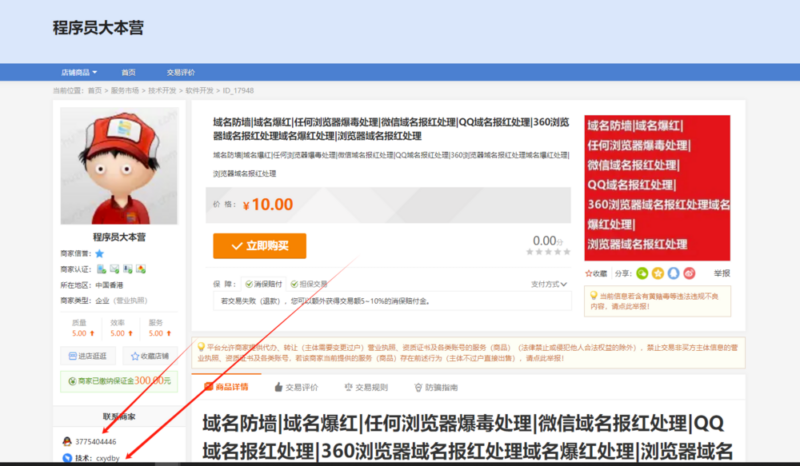Image resolution: width=800 pixels, height=466 pixels.
Task: Click the 质量 5.00 rating
Action: (x=81, y=328)
